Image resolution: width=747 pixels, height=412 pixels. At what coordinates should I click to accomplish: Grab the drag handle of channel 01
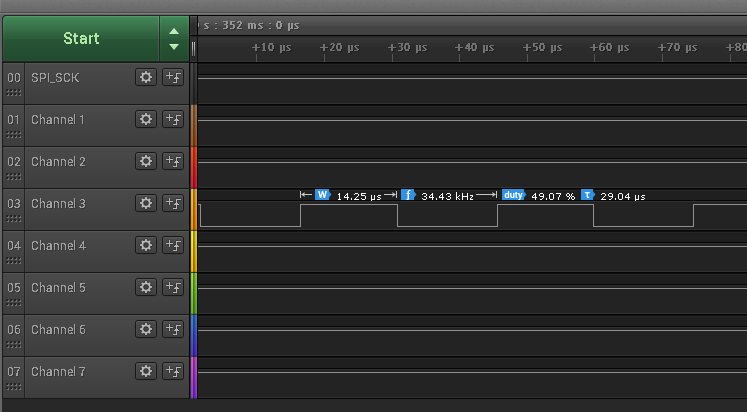point(14,135)
